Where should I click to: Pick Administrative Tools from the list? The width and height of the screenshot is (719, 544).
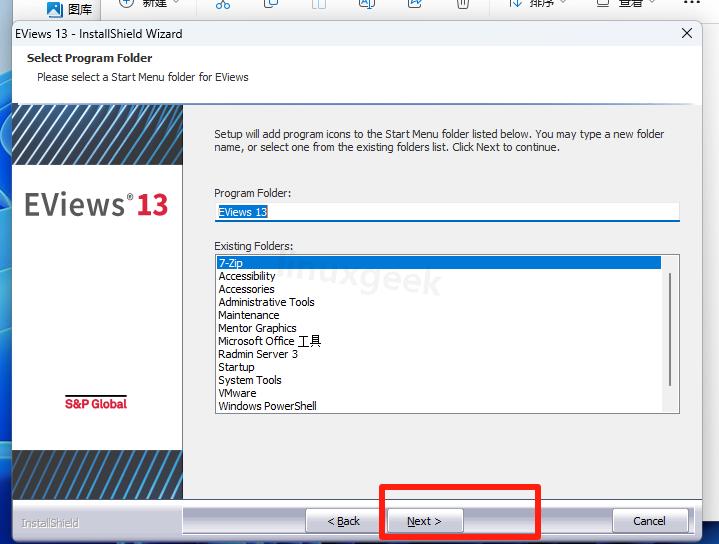tap(266, 302)
